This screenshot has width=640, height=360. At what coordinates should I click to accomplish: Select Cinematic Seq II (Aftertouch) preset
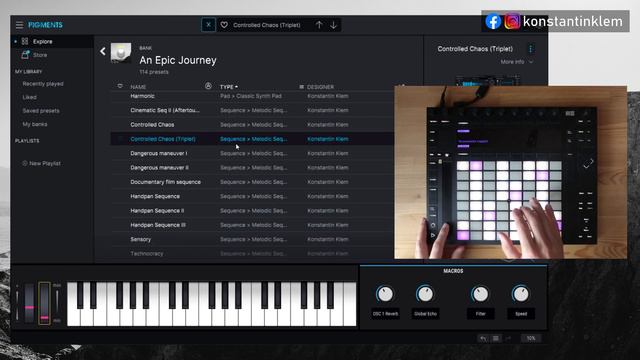[x=165, y=110]
